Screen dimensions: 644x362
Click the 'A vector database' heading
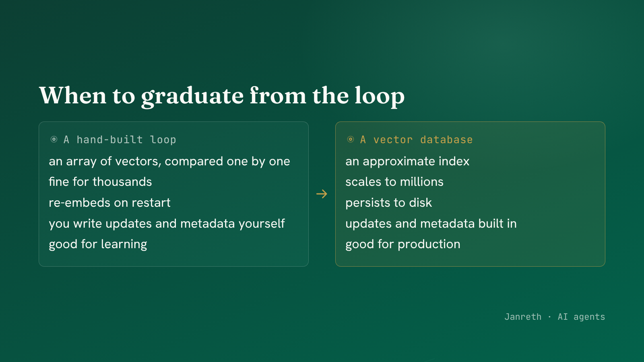(x=417, y=140)
